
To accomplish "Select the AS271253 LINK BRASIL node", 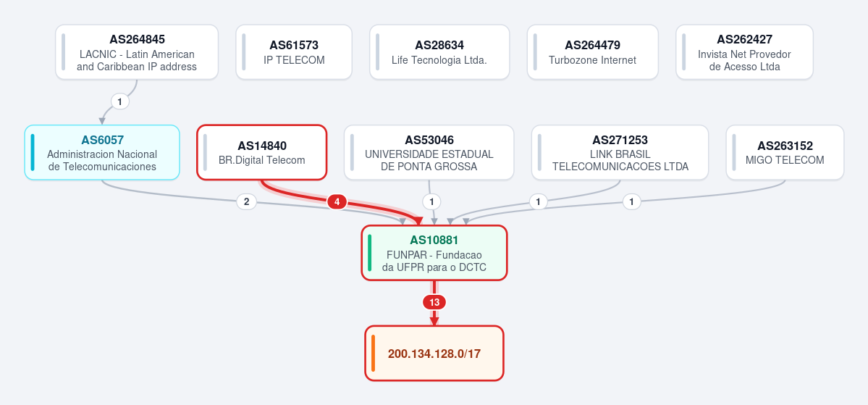I will [x=620, y=152].
